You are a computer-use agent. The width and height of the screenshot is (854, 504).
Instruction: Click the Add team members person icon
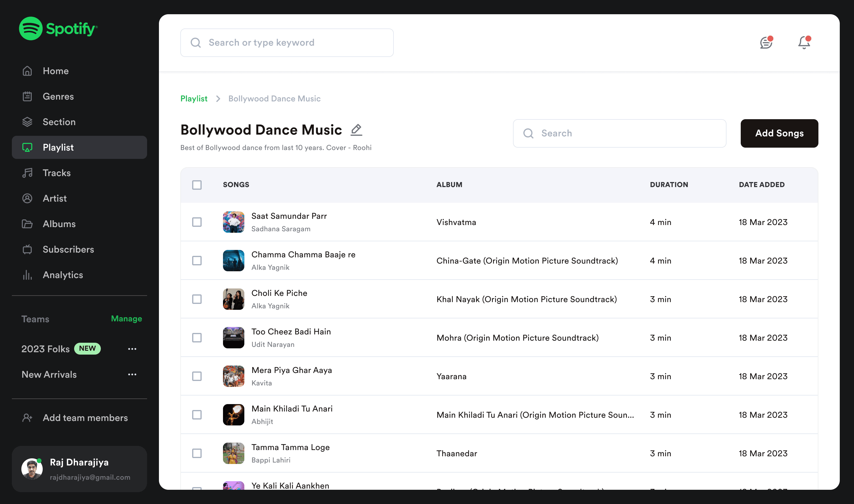[x=27, y=418]
